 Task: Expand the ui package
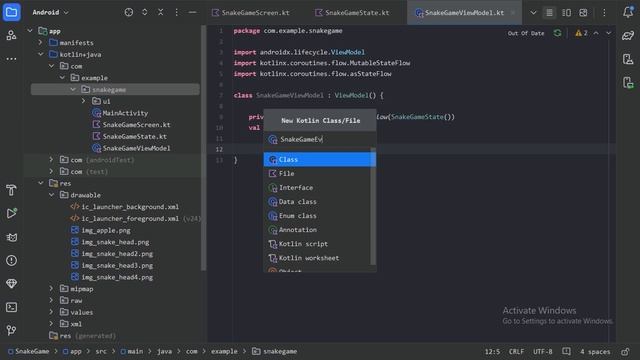pos(83,101)
